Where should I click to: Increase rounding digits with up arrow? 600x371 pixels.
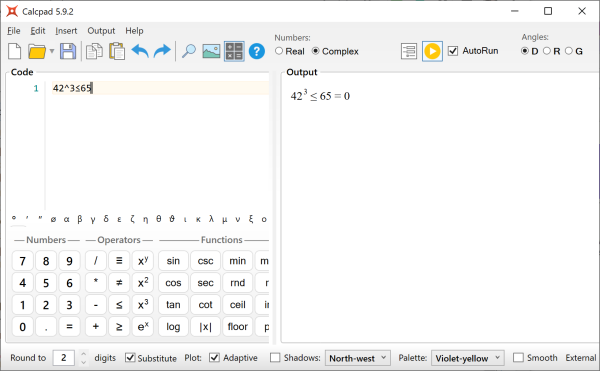pyautogui.click(x=83, y=354)
